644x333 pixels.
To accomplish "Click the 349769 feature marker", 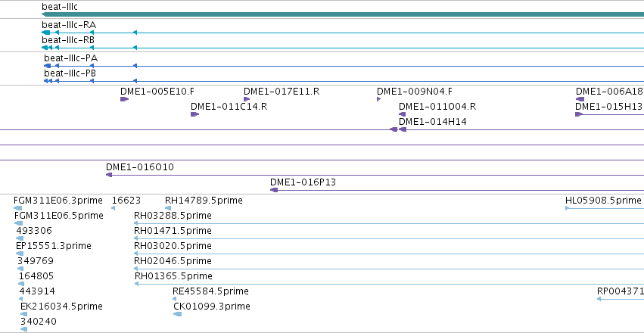I will point(20,269).
